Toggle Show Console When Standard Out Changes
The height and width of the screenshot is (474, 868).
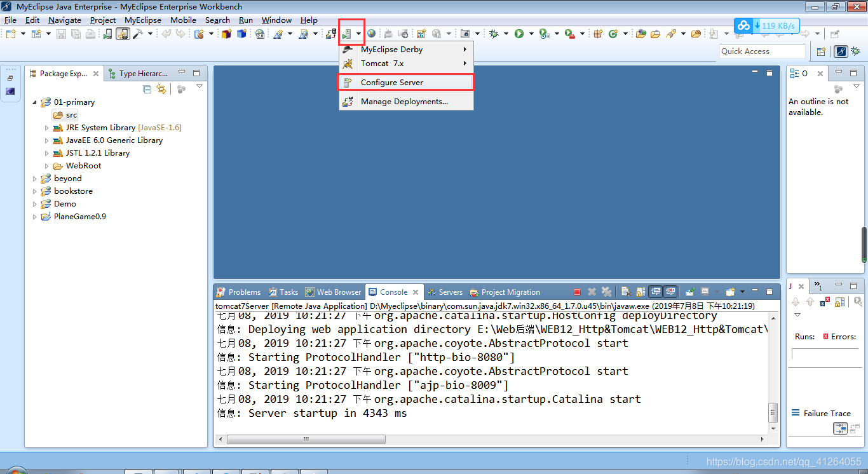(x=656, y=292)
